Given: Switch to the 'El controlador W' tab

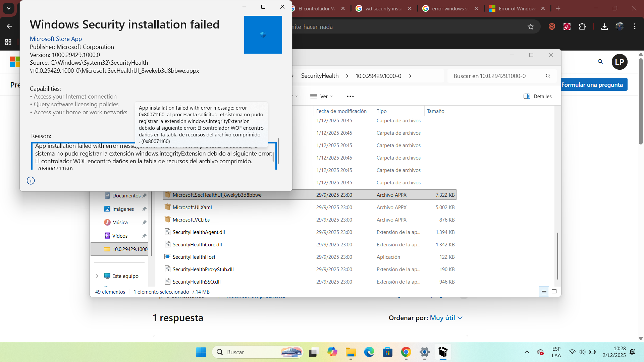Looking at the screenshot, I should pos(317,9).
